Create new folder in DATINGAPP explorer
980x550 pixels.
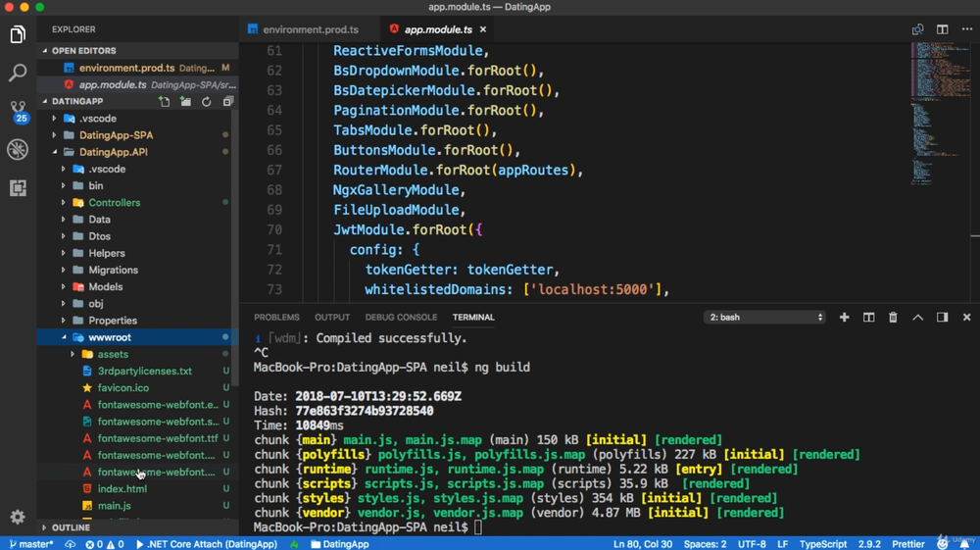coord(185,101)
